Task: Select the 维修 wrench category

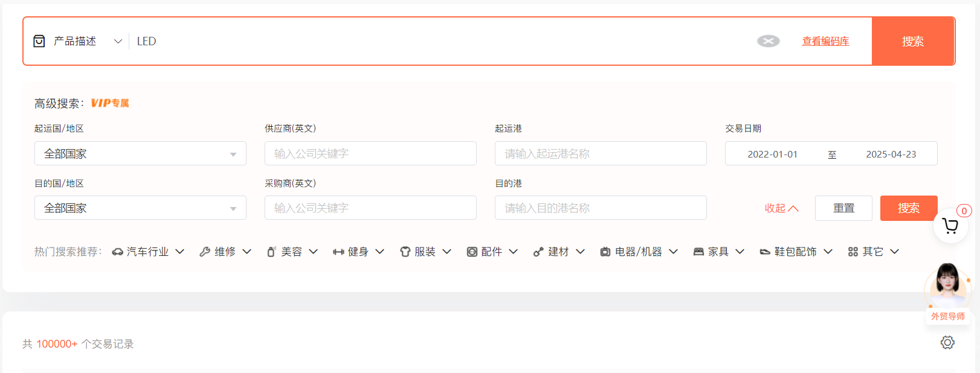Action: coord(225,252)
